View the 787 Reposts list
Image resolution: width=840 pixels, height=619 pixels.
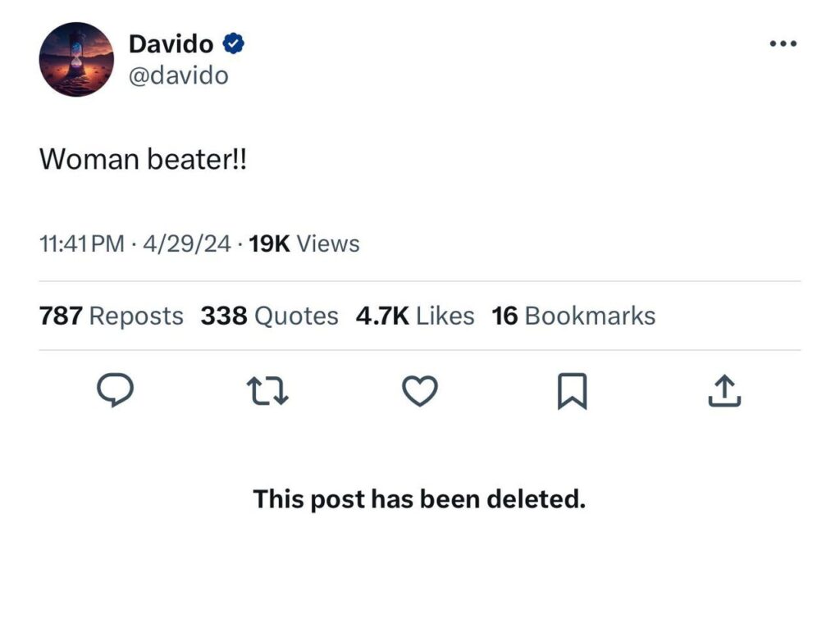112,316
